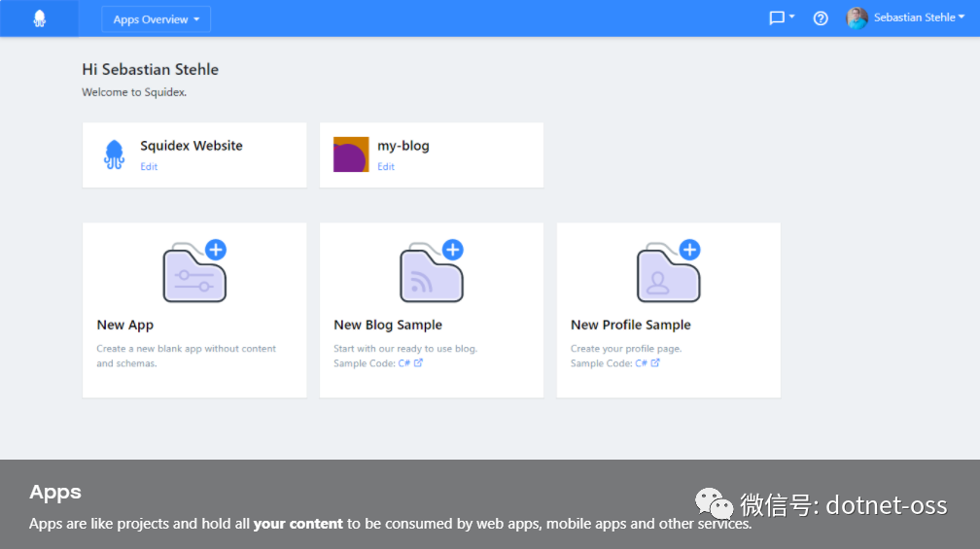Edit the my-blog app
Screen dimensions: 980x549
coord(386,167)
